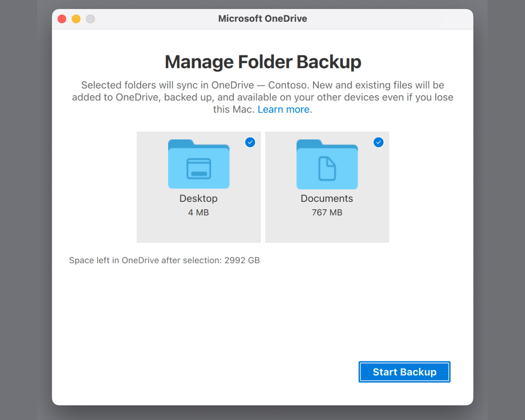Click empty area below Documents' 767 MB
Viewport: 525px width, 420px height.
pos(327,231)
